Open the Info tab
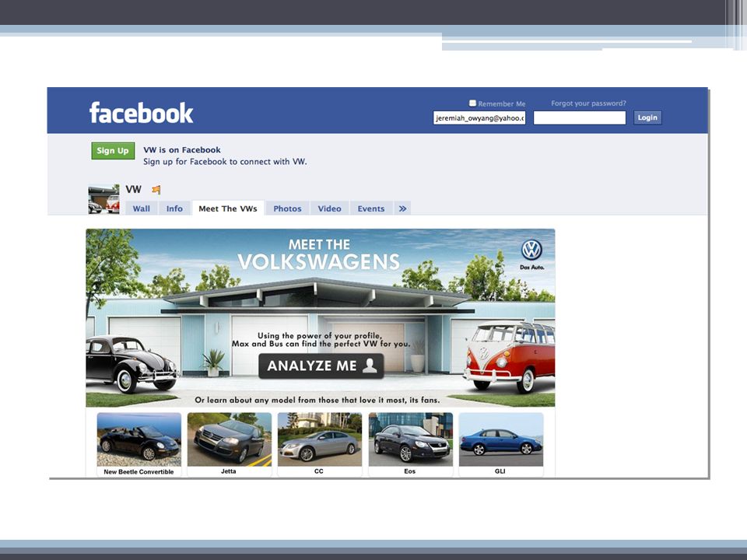This screenshot has width=747, height=560. pyautogui.click(x=174, y=208)
